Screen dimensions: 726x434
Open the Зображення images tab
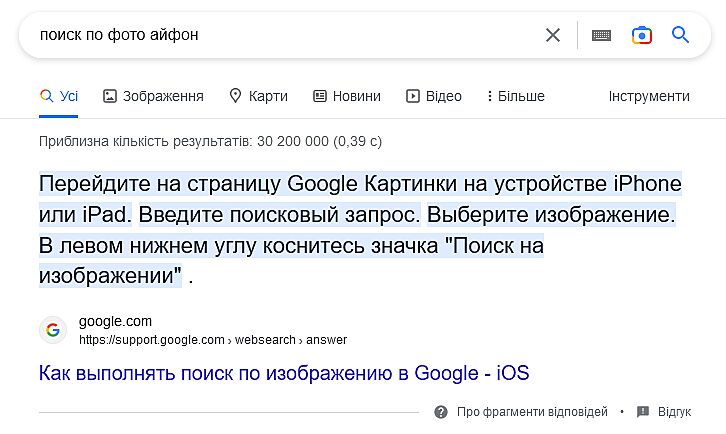click(153, 96)
